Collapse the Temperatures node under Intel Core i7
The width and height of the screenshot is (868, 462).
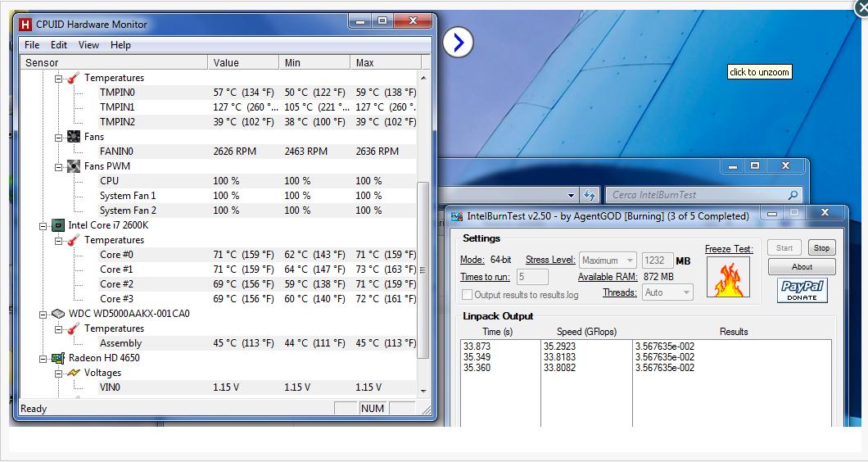click(x=58, y=240)
